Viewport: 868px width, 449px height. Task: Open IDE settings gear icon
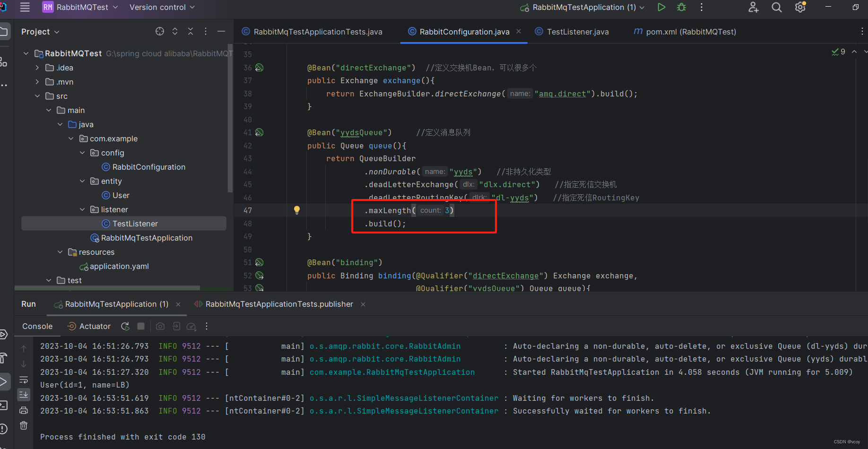pos(800,7)
